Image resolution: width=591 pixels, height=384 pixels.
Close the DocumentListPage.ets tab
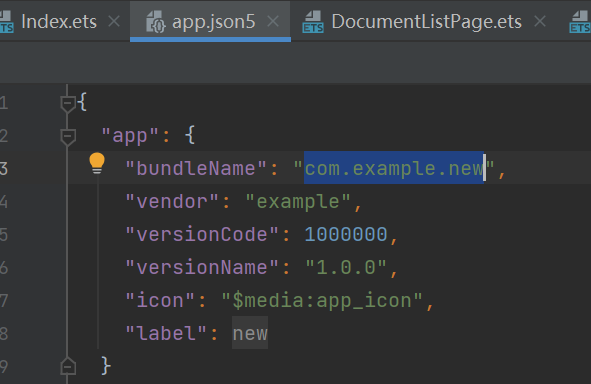pyautogui.click(x=540, y=21)
